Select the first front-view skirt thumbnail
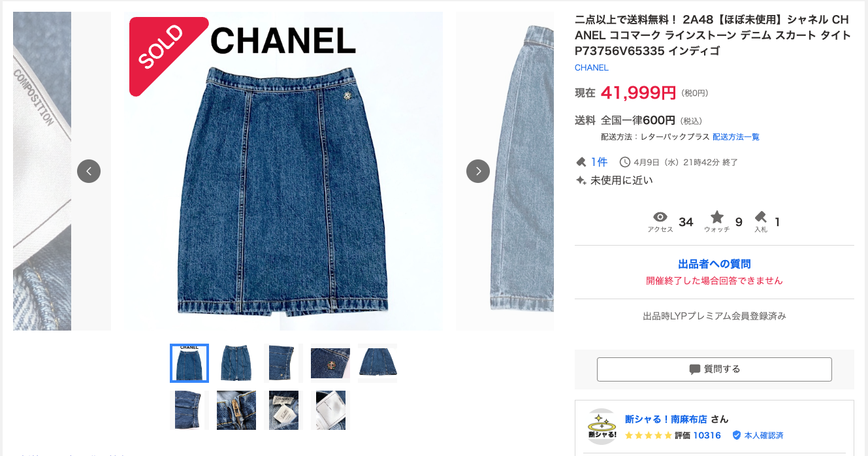Viewport: 868px width, 456px height. (189, 363)
